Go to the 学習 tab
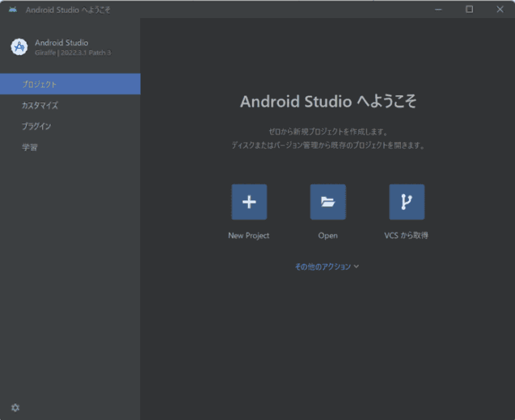Image resolution: width=515 pixels, height=420 pixels. pos(70,147)
